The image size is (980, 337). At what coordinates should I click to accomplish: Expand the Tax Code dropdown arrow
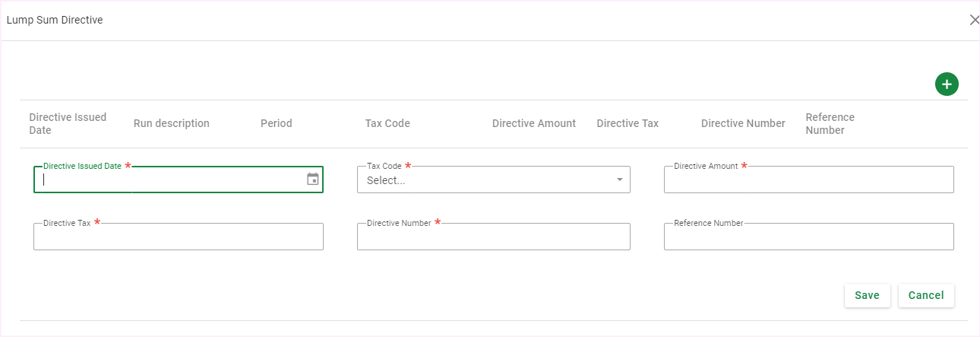tap(619, 180)
